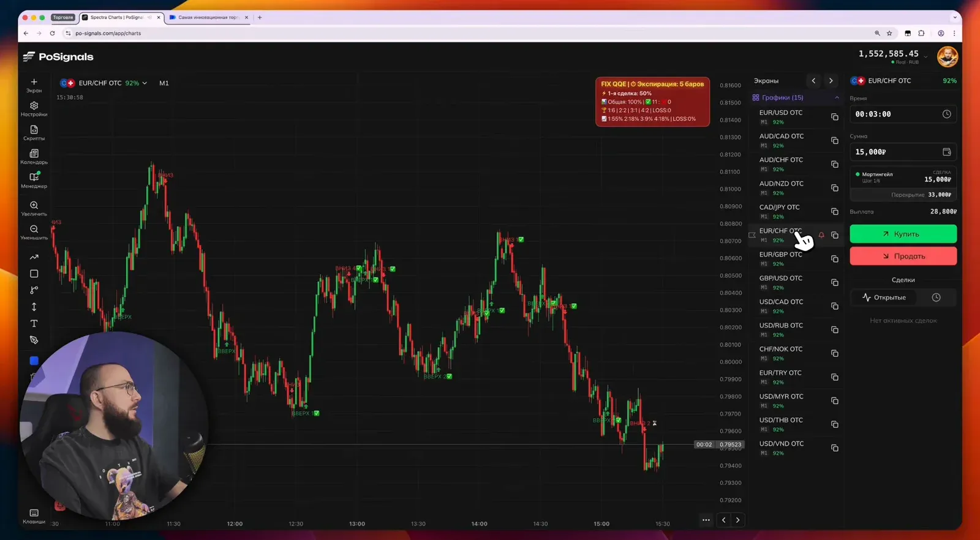Open the Клавиши keyboard shortcuts

[x=34, y=516]
